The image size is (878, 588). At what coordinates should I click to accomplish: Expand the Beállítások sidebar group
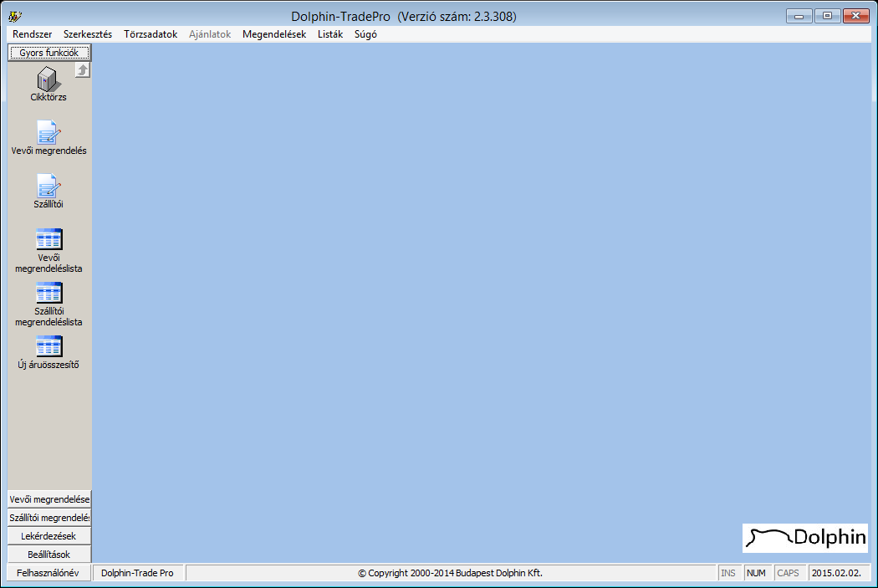pyautogui.click(x=49, y=555)
